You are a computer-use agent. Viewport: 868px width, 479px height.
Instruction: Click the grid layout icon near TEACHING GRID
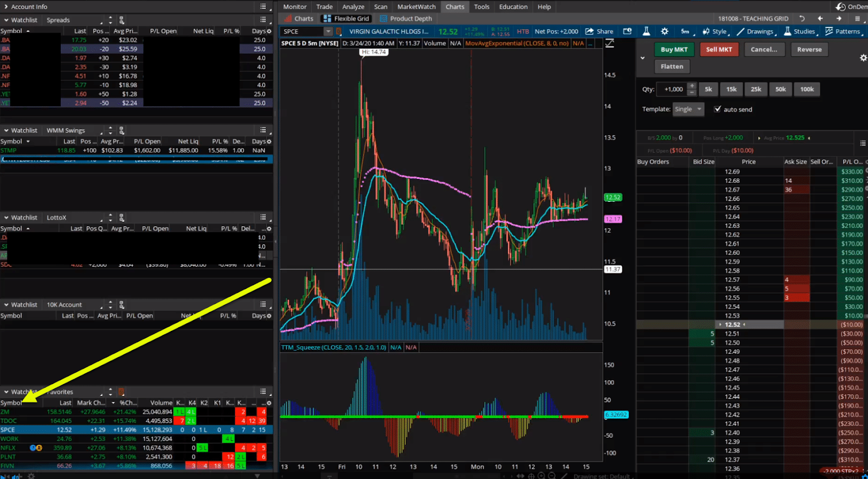coord(858,18)
